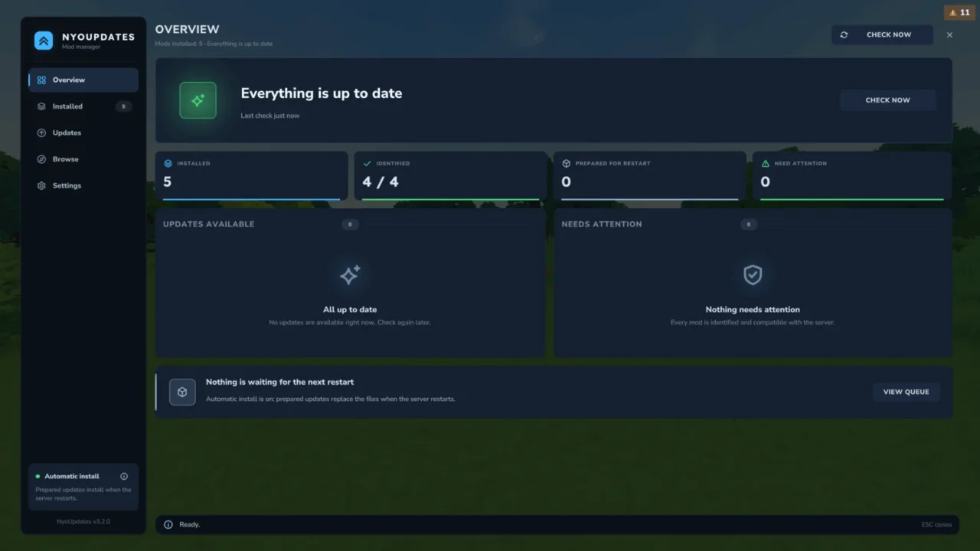Click the NyoUpdates logo icon
Viewport: 980px width, 551px height.
tap(44, 41)
